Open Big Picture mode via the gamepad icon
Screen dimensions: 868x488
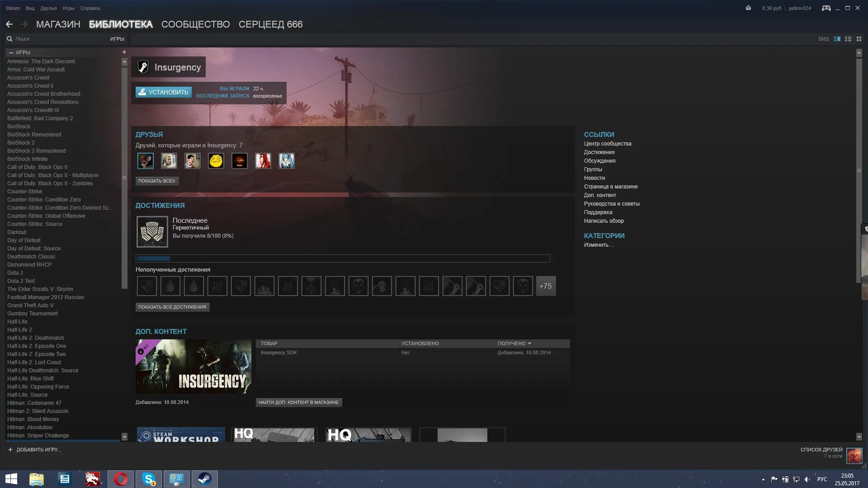pyautogui.click(x=826, y=8)
